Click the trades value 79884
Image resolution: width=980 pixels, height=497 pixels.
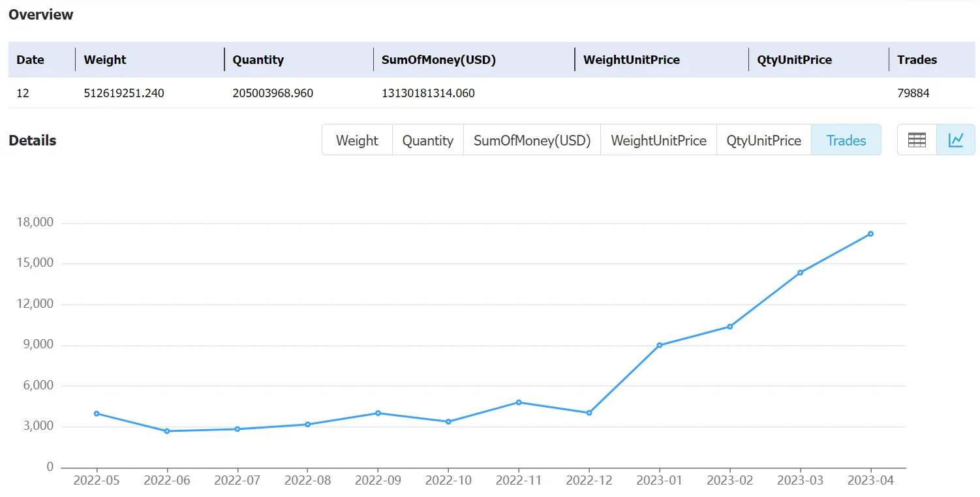point(913,93)
